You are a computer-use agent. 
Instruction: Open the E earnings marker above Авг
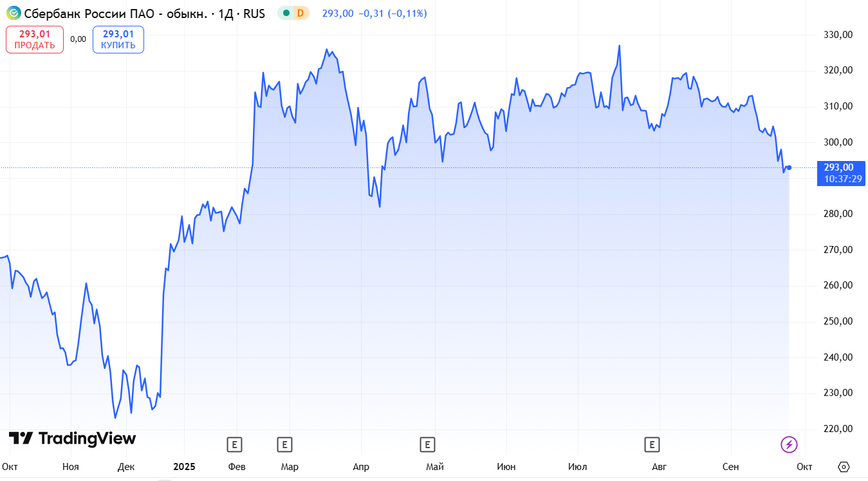[652, 444]
